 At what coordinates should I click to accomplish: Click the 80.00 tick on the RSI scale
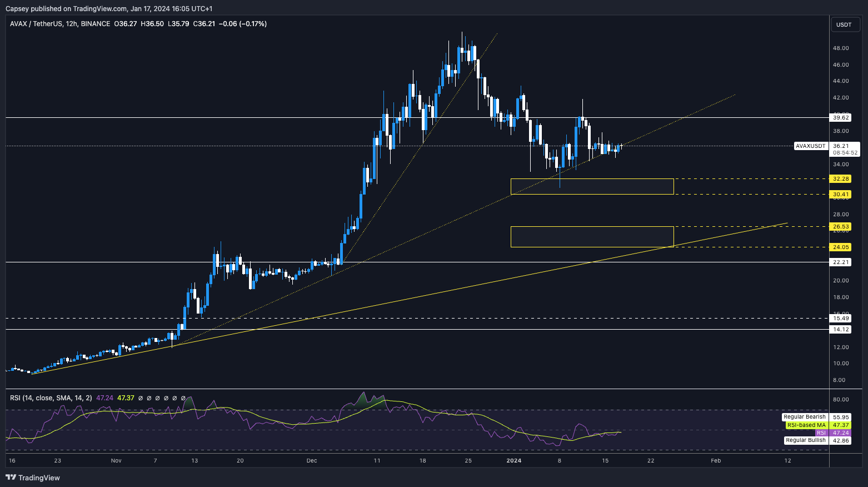(841, 400)
